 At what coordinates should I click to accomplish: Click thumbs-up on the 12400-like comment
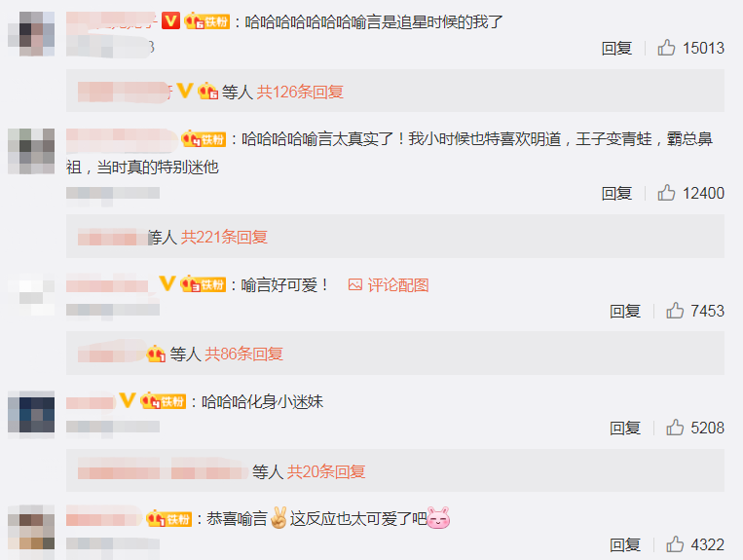(x=666, y=193)
